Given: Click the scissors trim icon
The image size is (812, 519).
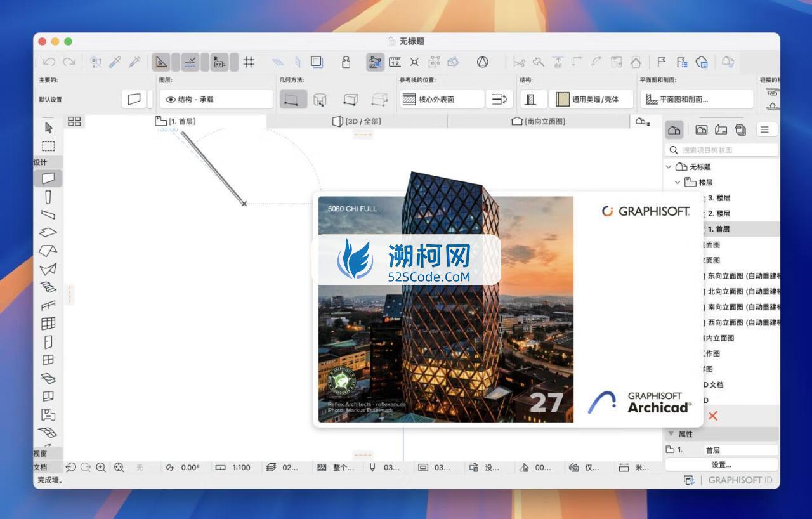Looking at the screenshot, I should click(519, 62).
